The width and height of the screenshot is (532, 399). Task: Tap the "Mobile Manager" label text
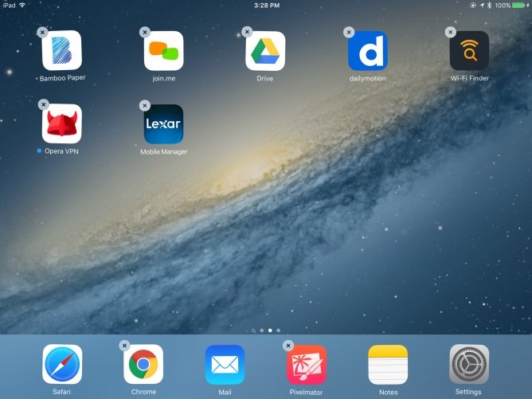[163, 151]
